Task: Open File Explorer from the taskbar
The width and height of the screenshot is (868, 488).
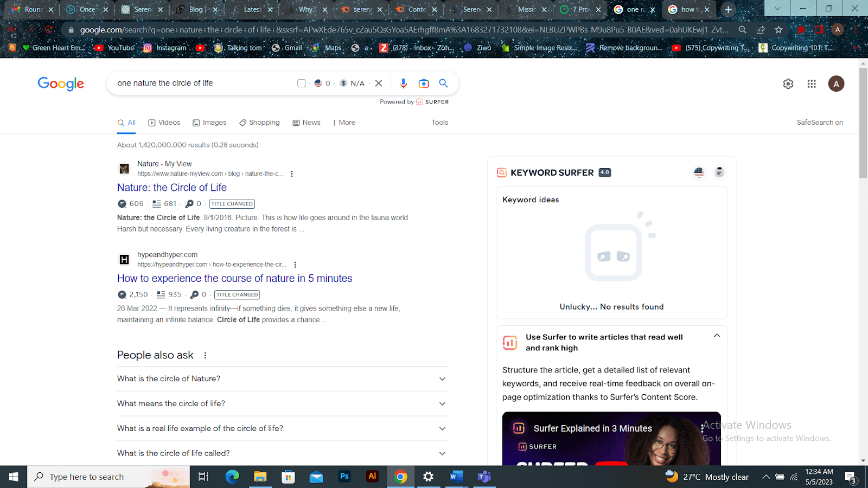Action: tap(260, 477)
